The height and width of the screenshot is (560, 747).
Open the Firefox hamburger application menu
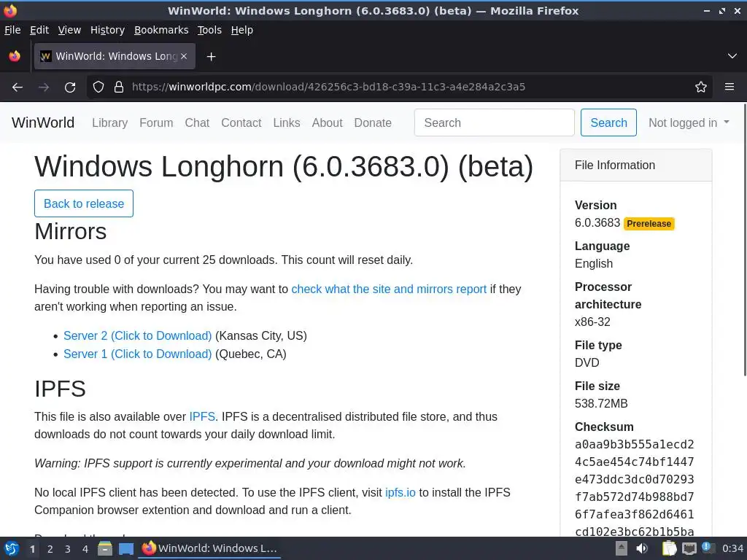pyautogui.click(x=729, y=87)
